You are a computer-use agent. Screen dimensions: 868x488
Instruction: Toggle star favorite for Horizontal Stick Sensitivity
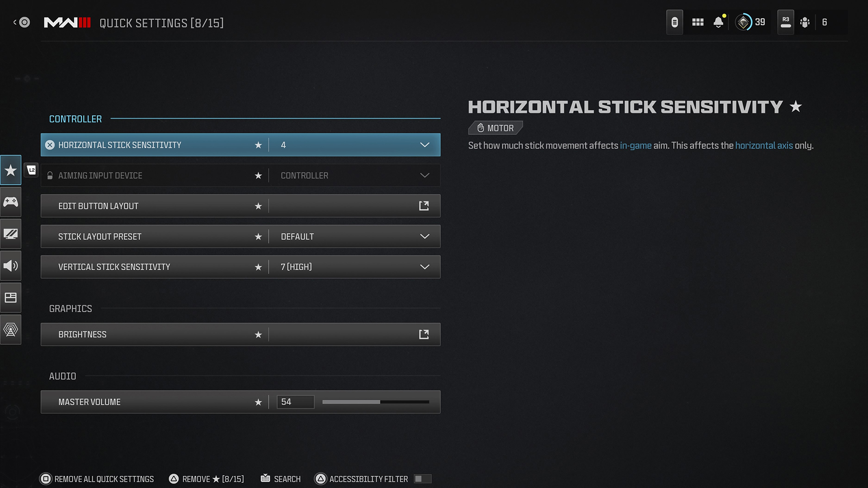coord(258,145)
